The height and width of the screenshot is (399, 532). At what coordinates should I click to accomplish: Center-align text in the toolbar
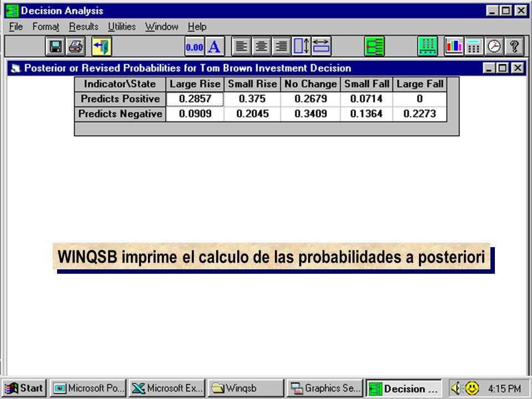pos(261,46)
